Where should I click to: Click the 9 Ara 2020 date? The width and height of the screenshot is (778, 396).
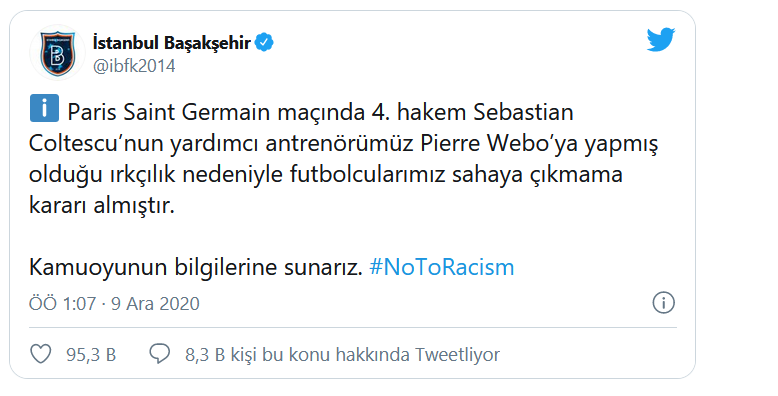point(155,304)
